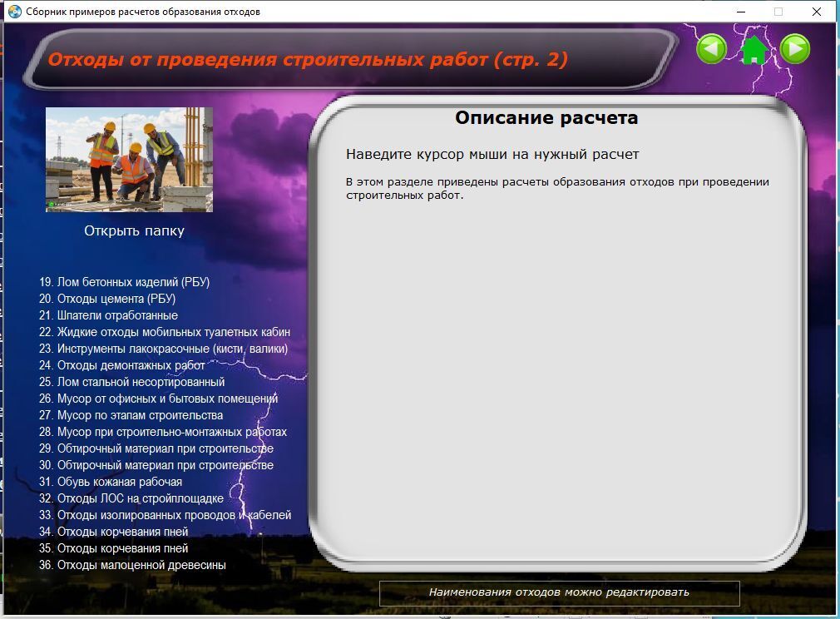
Task: Click Открыть папку link
Action: tap(134, 231)
